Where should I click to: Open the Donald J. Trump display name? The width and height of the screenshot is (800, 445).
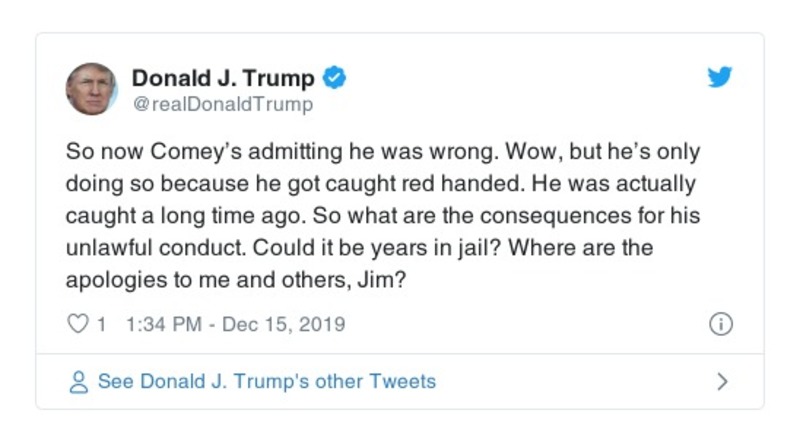[x=223, y=78]
